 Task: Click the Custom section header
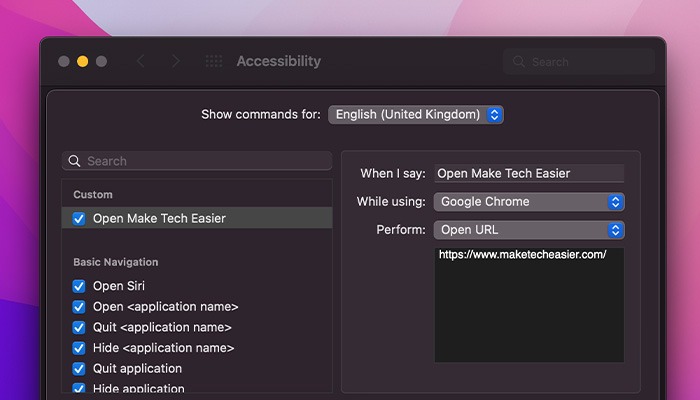click(93, 195)
